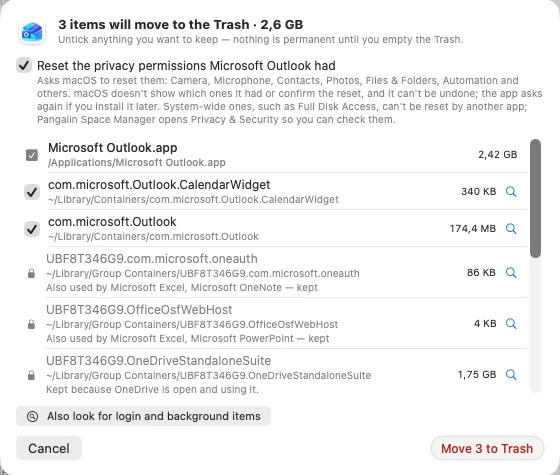Click the 4 KB size value

pyautogui.click(x=485, y=324)
